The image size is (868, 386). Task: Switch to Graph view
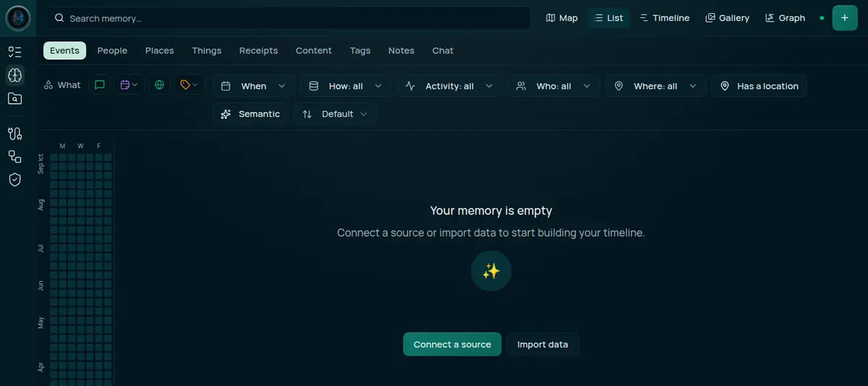click(786, 18)
